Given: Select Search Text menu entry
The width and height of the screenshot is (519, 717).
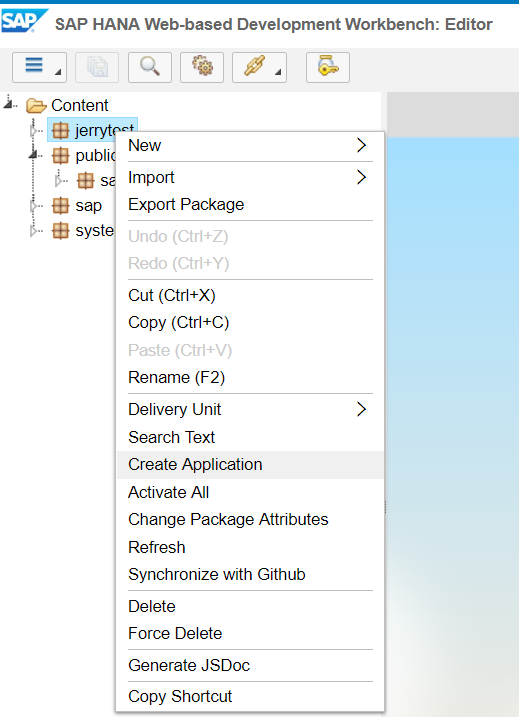Looking at the screenshot, I should pyautogui.click(x=250, y=437).
